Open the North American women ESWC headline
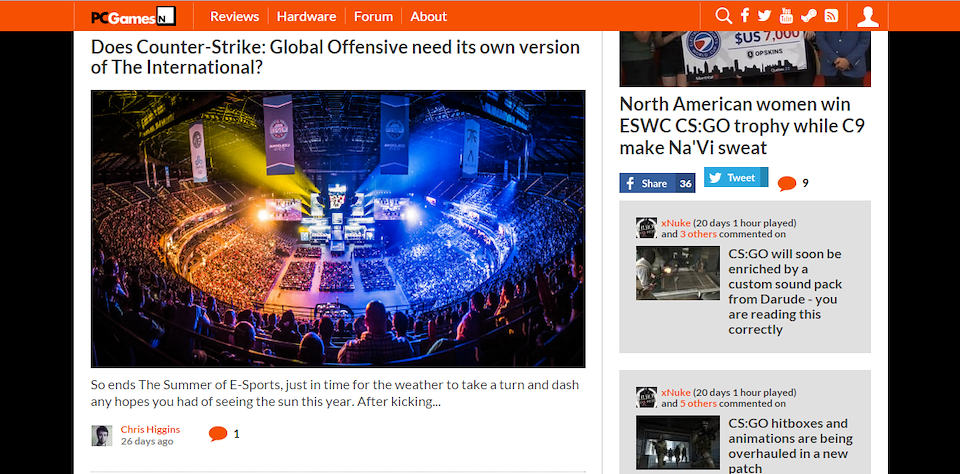 pyautogui.click(x=735, y=126)
